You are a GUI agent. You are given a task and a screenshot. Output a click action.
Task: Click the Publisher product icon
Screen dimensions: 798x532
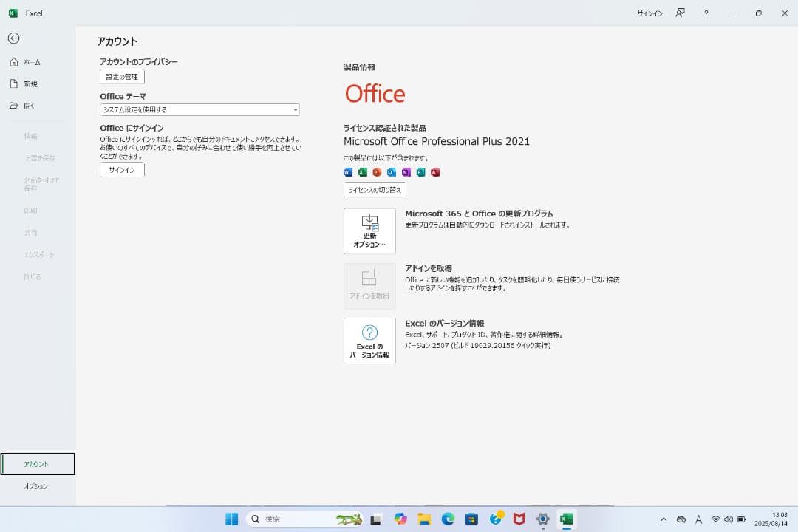click(421, 172)
